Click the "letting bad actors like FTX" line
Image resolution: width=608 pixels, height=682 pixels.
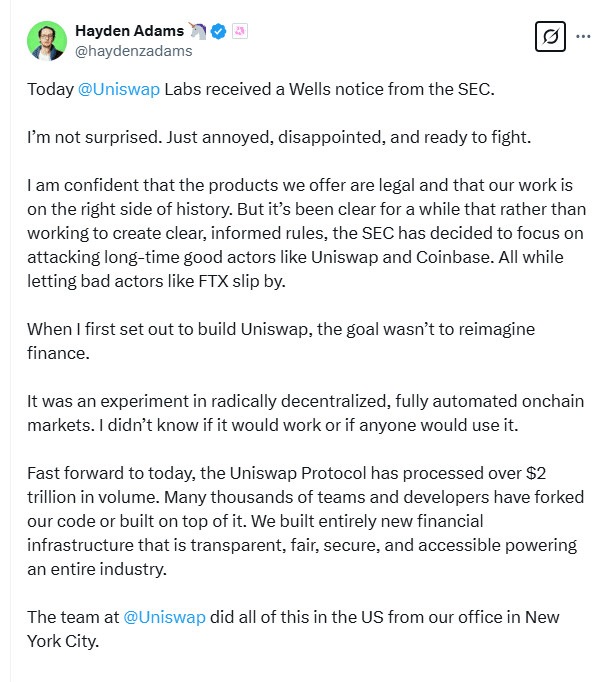(157, 281)
